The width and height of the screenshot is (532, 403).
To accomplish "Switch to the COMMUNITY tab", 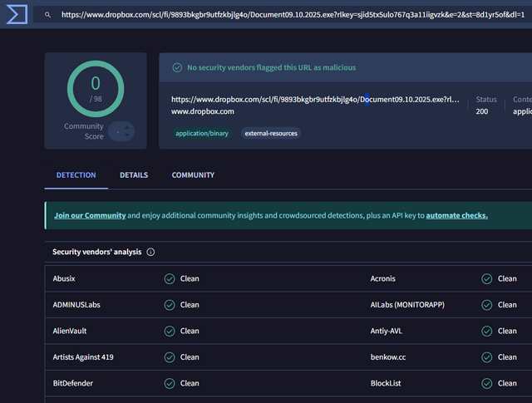I will point(193,175).
